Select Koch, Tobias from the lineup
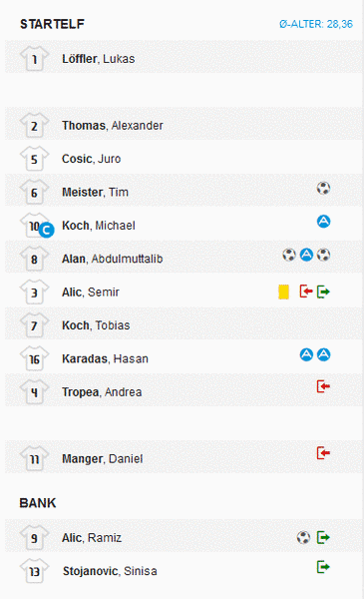Viewport: 364px width, 599px height. (x=96, y=325)
